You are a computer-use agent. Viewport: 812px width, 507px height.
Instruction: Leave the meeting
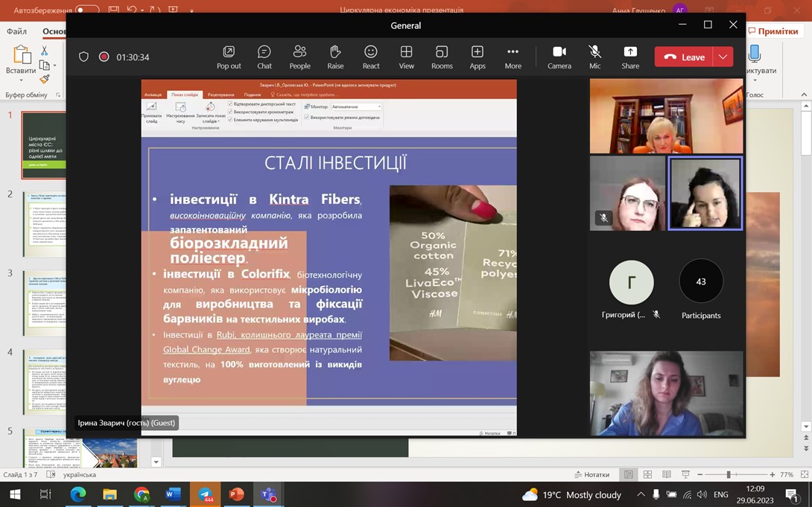(x=684, y=57)
